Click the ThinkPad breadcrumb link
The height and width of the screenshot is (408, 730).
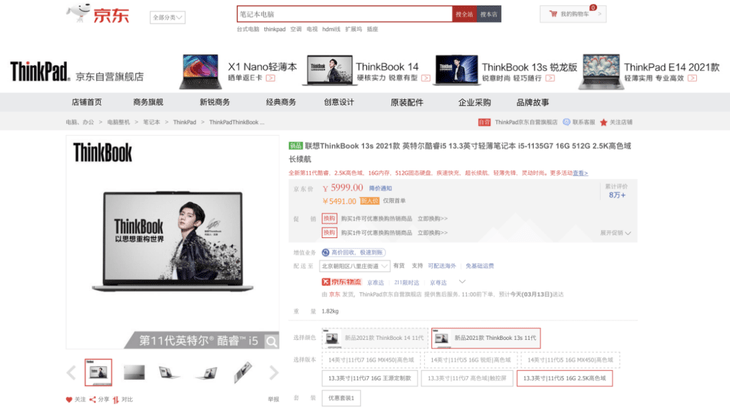click(x=184, y=122)
